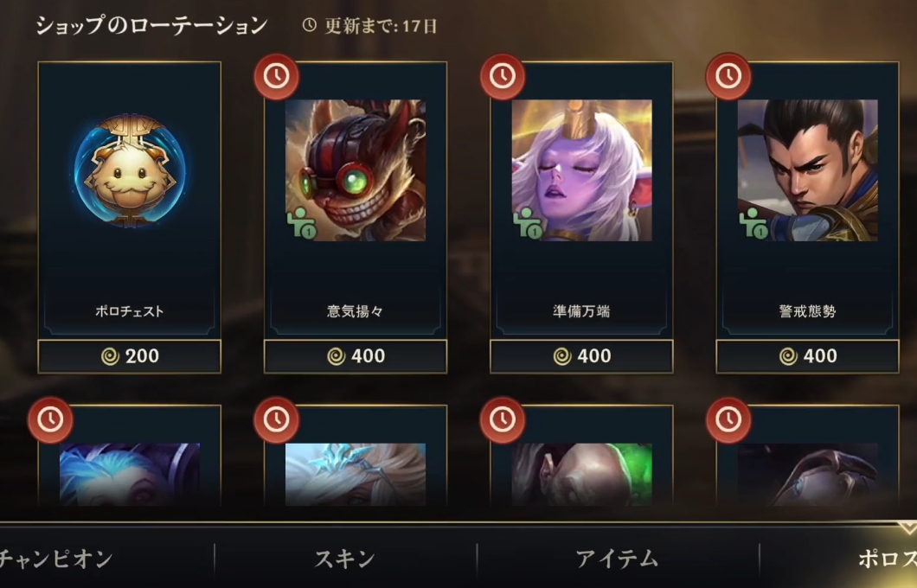Switch to the チャンピオン tab
Screen dimensions: 917x588
(55, 559)
